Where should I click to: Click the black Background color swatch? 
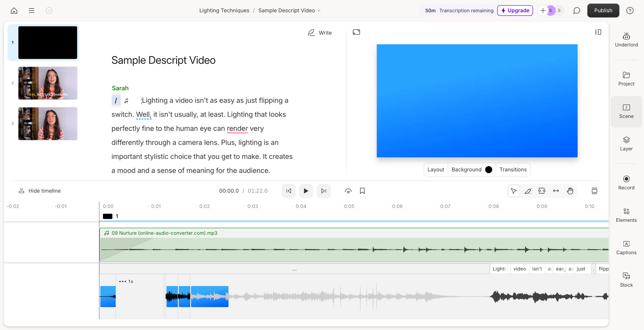point(489,170)
